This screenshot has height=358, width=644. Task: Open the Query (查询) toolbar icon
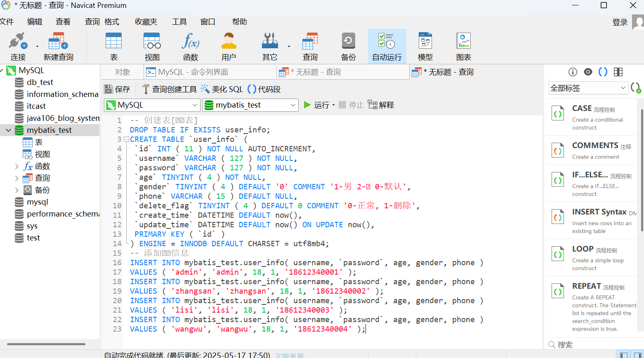pyautogui.click(x=310, y=47)
